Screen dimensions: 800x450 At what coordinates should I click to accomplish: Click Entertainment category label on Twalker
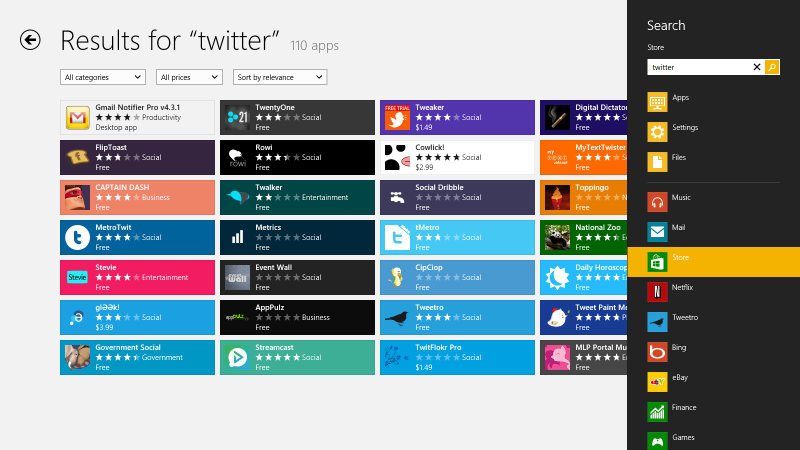click(325, 197)
